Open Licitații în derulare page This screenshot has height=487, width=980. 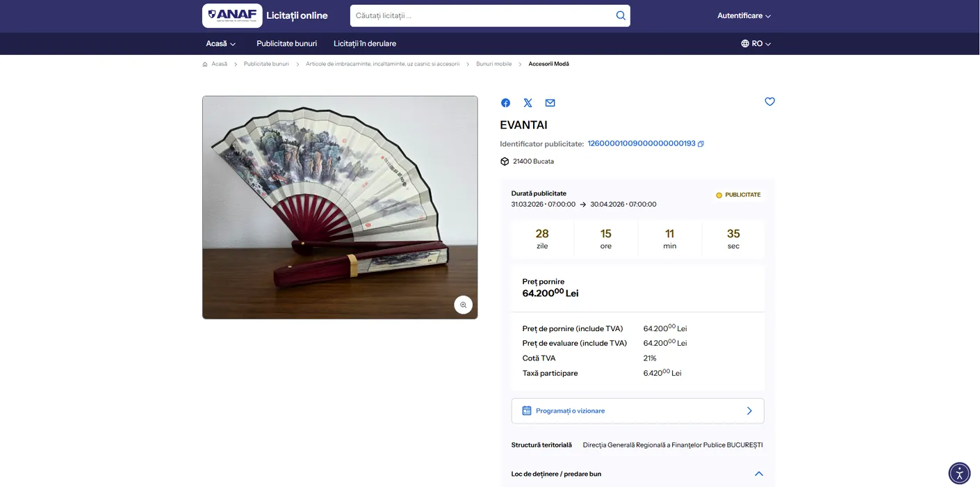coord(365,43)
